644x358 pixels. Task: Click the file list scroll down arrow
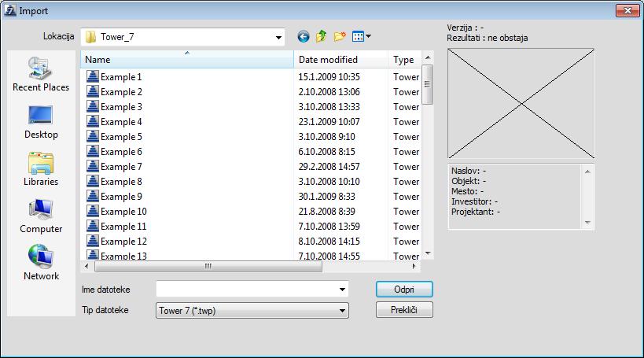pyautogui.click(x=428, y=253)
